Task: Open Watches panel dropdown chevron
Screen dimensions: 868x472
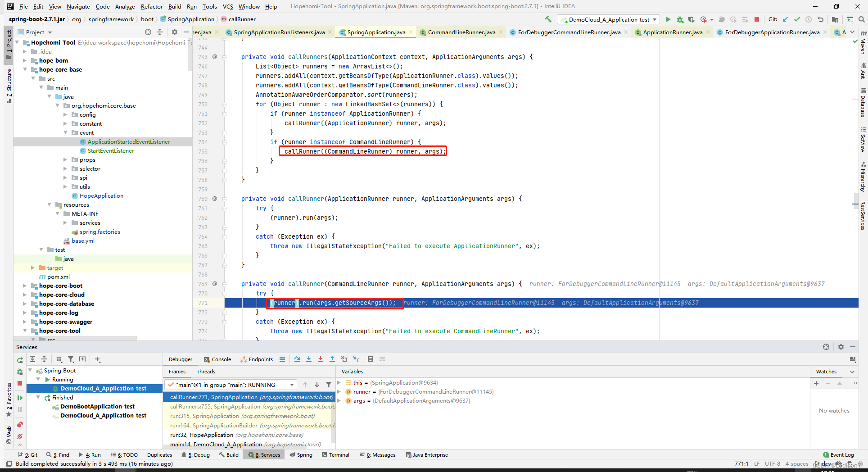Action: 852,372
